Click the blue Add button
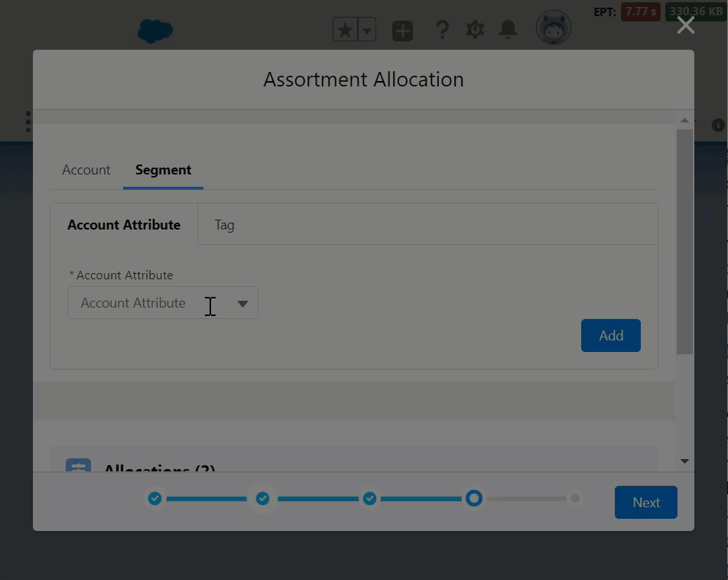 point(610,336)
